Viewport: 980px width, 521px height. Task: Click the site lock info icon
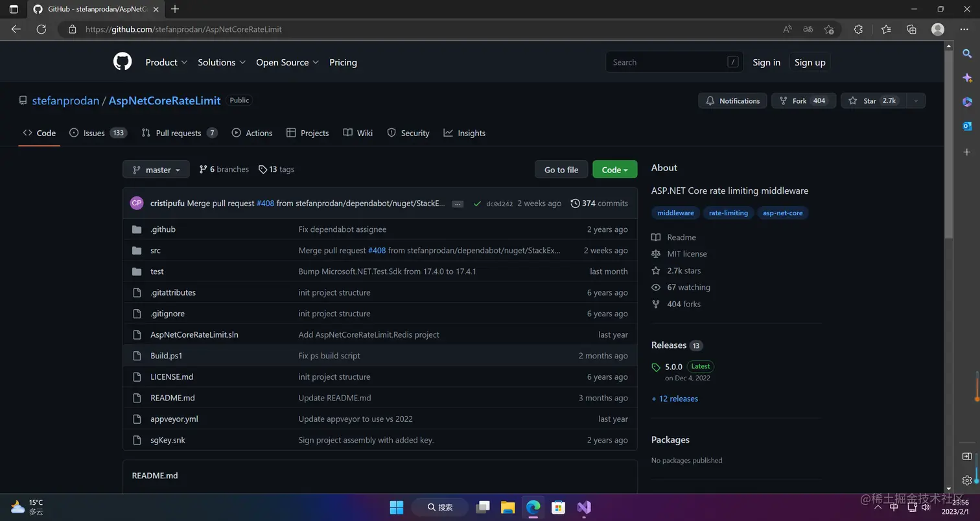[72, 29]
